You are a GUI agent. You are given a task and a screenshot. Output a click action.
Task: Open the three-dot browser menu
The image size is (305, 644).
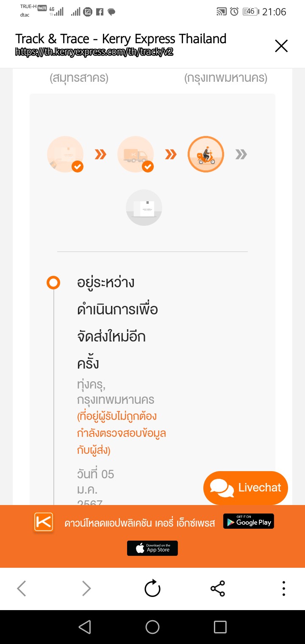tap(283, 588)
